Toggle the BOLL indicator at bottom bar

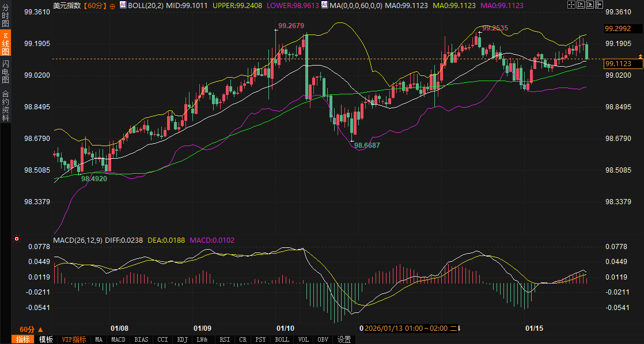point(282,339)
